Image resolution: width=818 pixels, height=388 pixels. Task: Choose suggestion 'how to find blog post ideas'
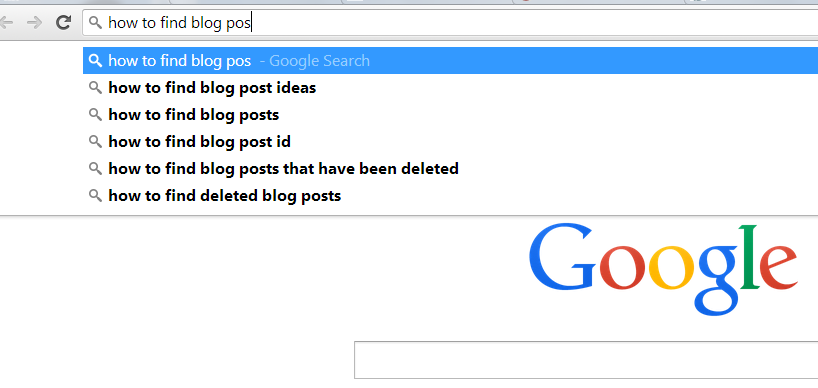(x=451, y=88)
